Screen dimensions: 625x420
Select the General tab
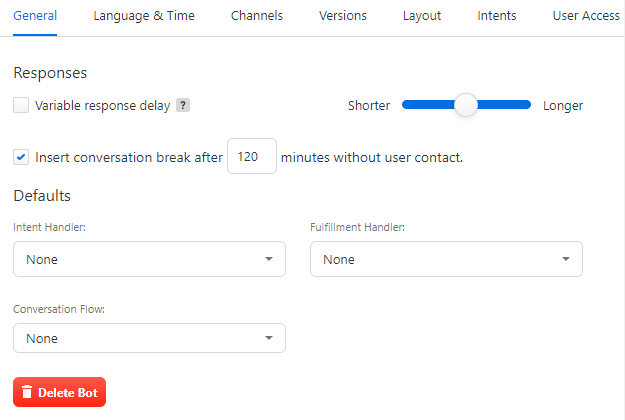[35, 16]
